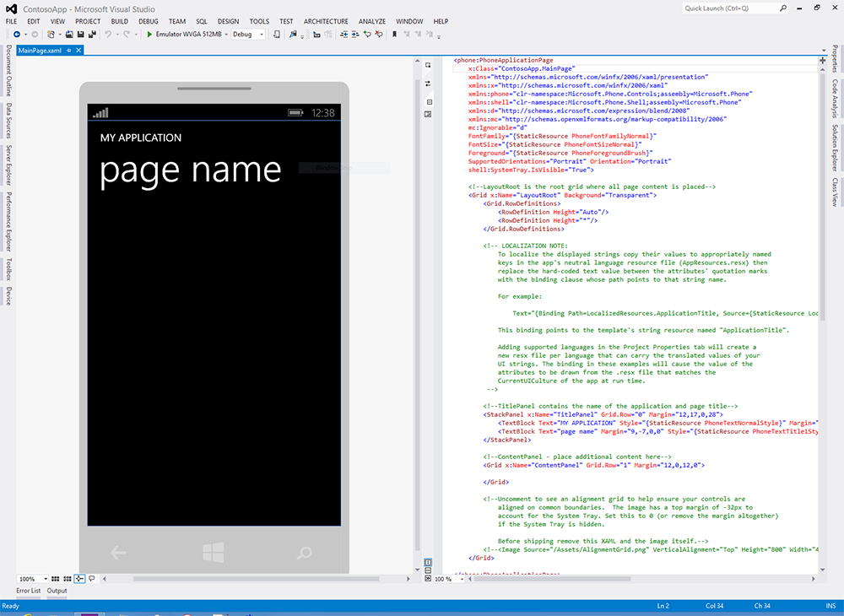The image size is (844, 616).
Task: Switch to vertical split view
Action: 428,563
